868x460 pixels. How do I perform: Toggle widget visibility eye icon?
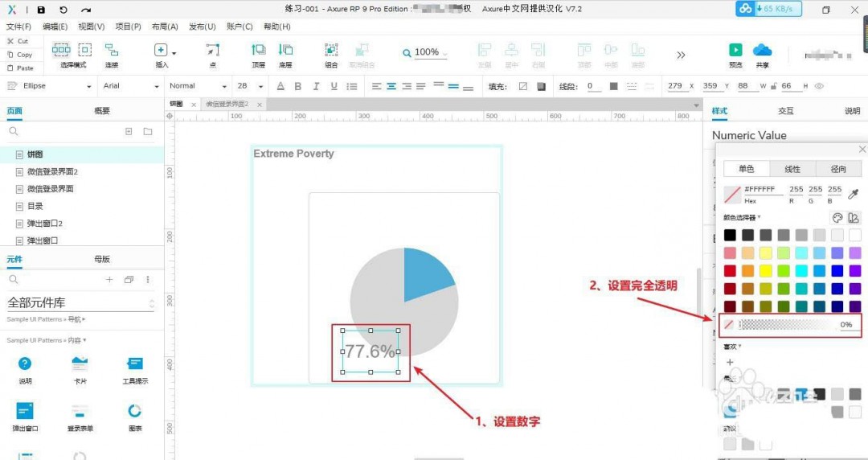pos(819,86)
